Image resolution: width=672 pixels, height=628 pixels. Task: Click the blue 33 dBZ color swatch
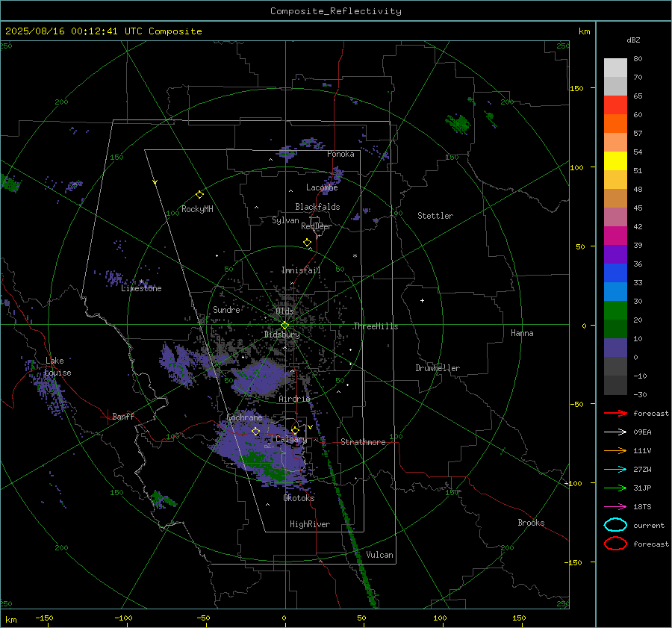tap(615, 273)
